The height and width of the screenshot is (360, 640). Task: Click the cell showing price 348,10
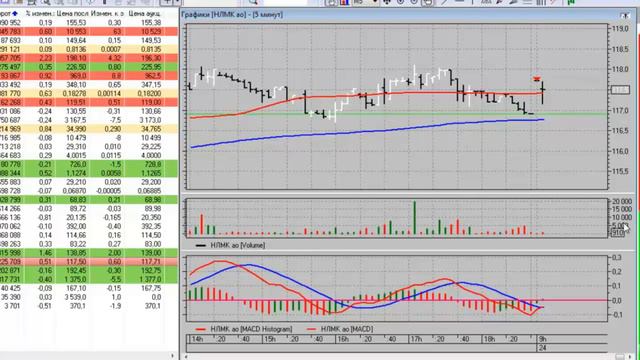click(75, 84)
